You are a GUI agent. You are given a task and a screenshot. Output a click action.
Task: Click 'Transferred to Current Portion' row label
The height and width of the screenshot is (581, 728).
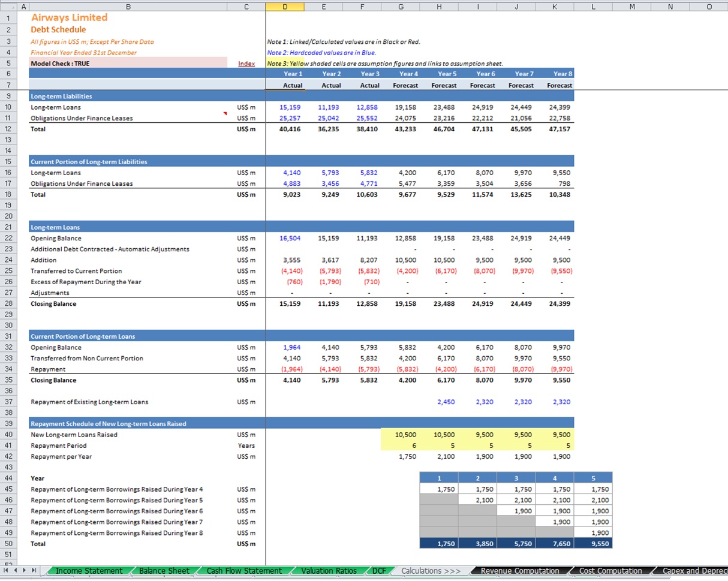coord(76,271)
